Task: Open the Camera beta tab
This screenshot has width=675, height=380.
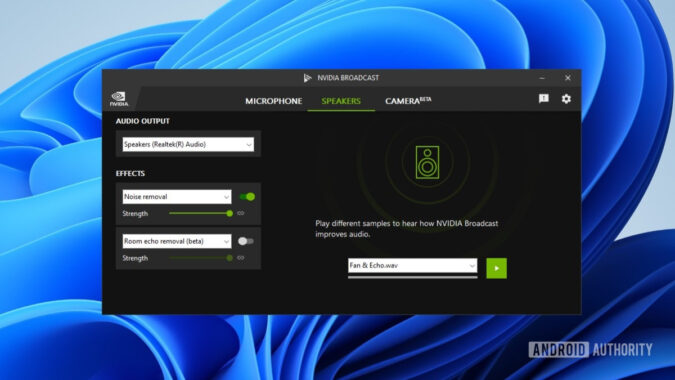Action: tap(408, 101)
